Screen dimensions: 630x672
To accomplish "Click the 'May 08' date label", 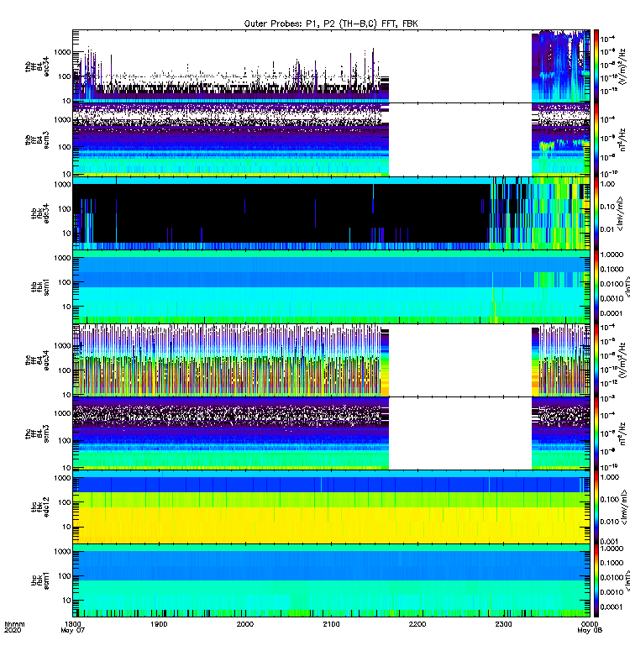I will point(590,631).
